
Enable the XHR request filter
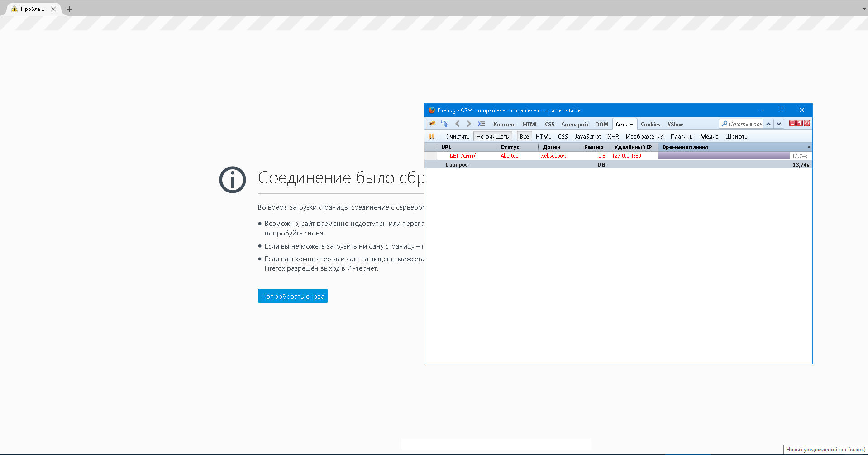click(613, 136)
